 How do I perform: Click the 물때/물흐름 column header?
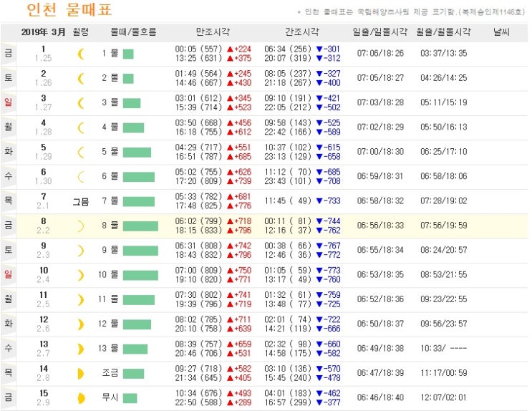pyautogui.click(x=133, y=32)
